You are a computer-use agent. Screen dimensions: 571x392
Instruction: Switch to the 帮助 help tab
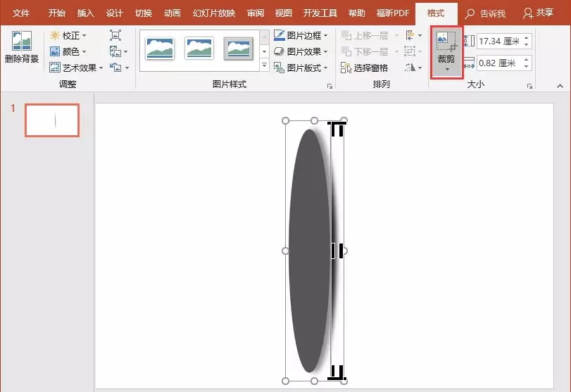coord(356,13)
